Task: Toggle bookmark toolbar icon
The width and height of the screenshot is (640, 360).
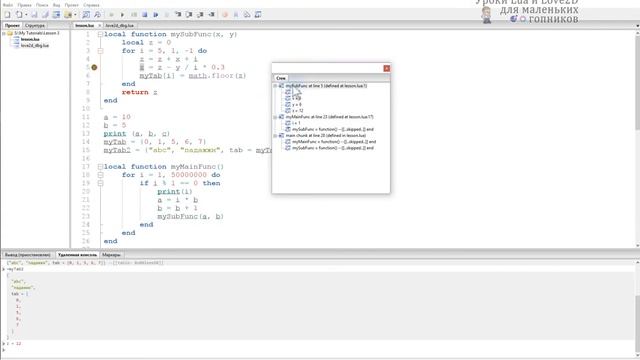Action: point(236,15)
